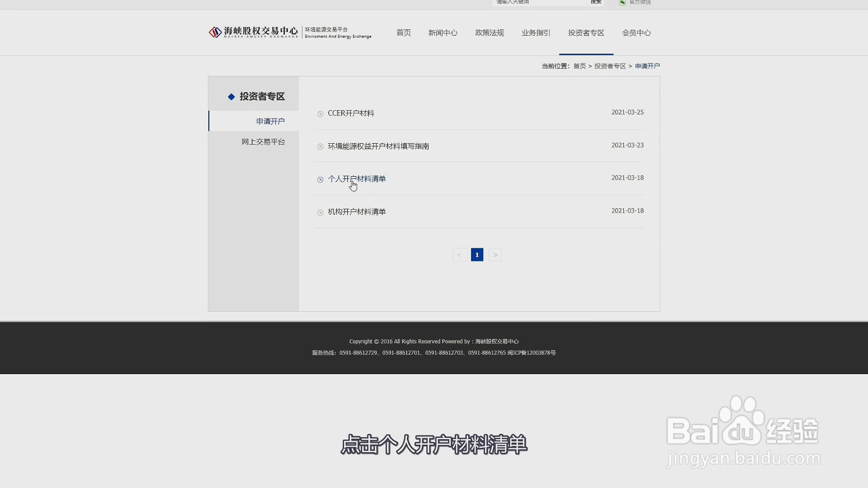This screenshot has width=868, height=488.
Task: Select the 投资者专区 navigation tab
Action: (586, 33)
